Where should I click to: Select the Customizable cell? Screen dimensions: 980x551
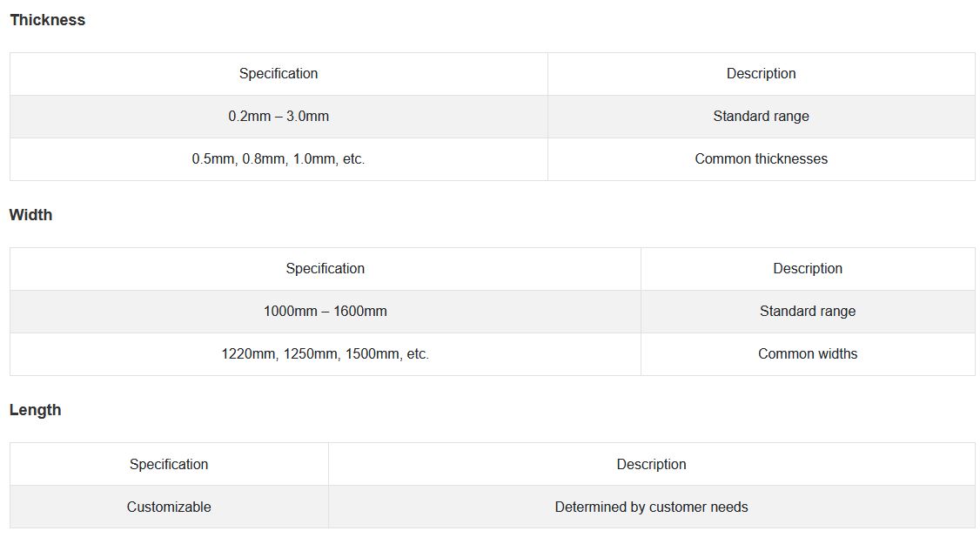(169, 507)
